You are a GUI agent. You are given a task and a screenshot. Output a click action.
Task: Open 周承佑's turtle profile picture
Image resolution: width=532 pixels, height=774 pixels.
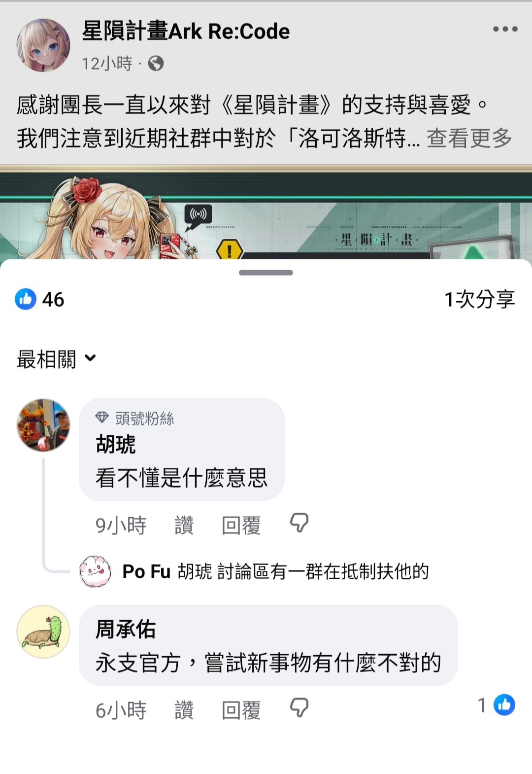point(43,632)
